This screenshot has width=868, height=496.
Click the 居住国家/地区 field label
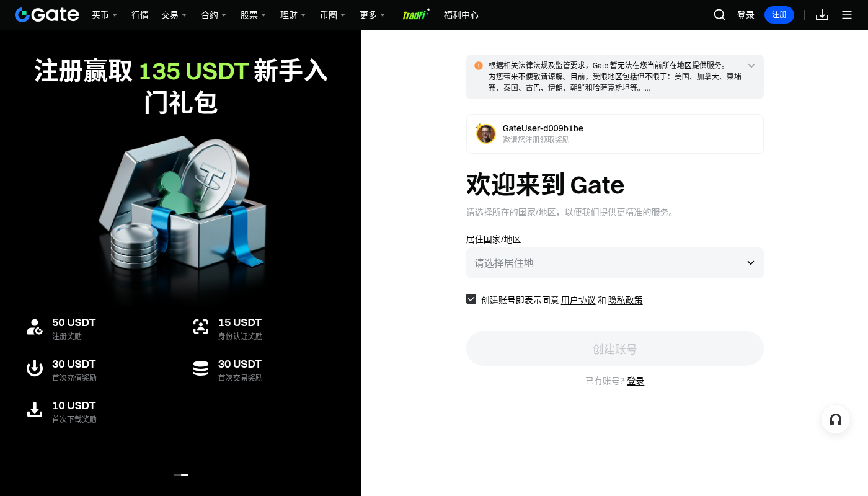tap(494, 239)
